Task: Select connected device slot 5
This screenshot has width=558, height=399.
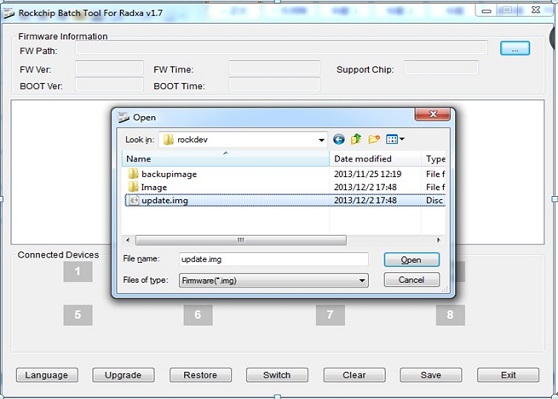Action: coord(78,315)
